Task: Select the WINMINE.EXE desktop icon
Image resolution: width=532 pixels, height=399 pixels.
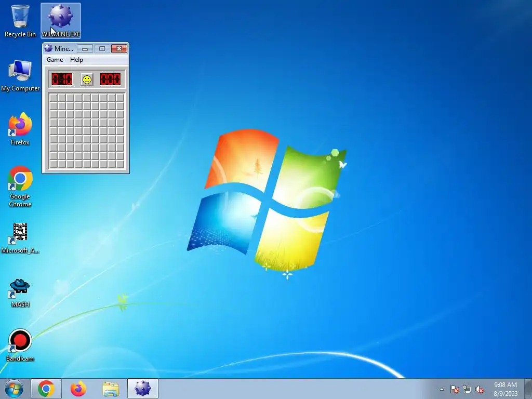Action: [61, 21]
